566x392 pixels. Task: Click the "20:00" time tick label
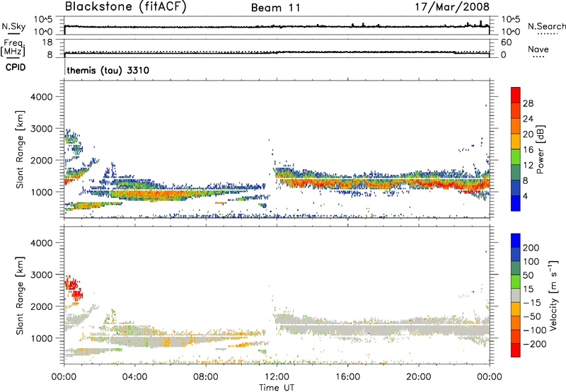point(418,377)
